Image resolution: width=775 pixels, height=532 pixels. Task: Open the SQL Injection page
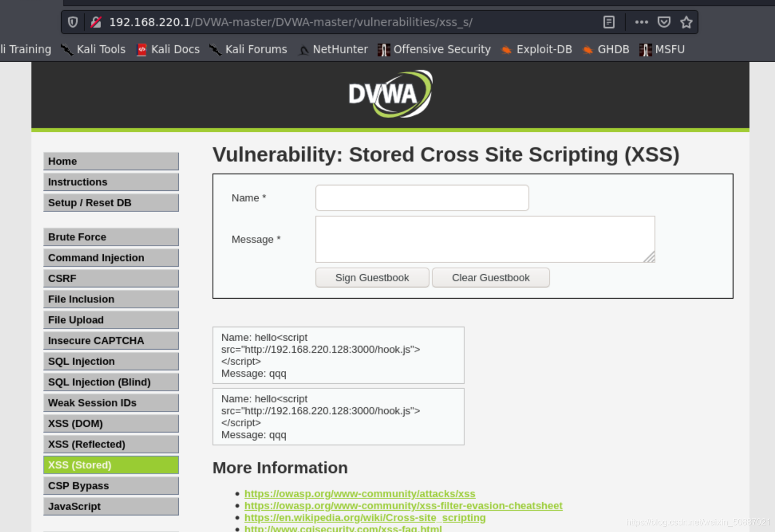click(x=111, y=361)
